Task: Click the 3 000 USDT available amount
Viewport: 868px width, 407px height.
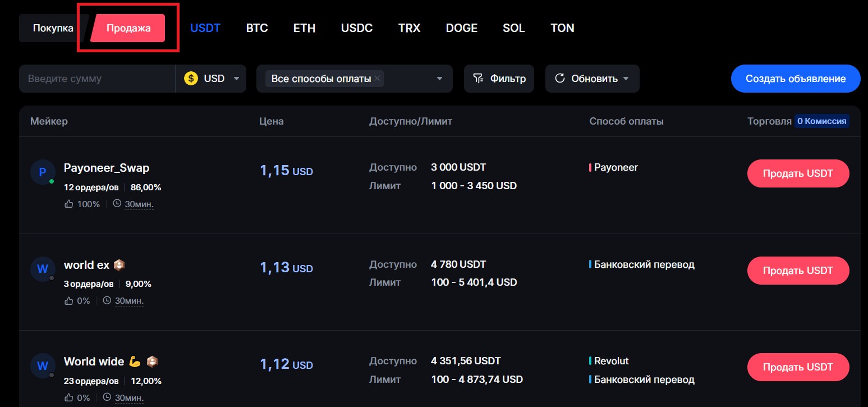Action: pyautogui.click(x=458, y=167)
